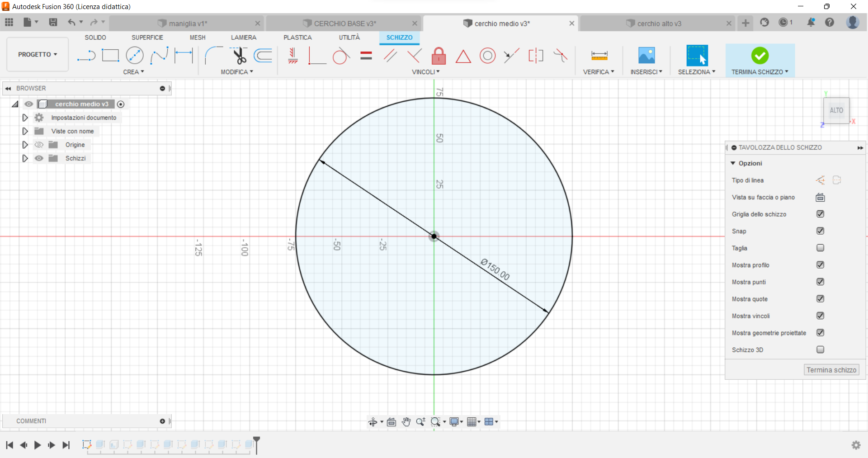Switch to the CERCHIO BASE v3 document tab
This screenshot has height=458, width=868.
[x=345, y=23]
